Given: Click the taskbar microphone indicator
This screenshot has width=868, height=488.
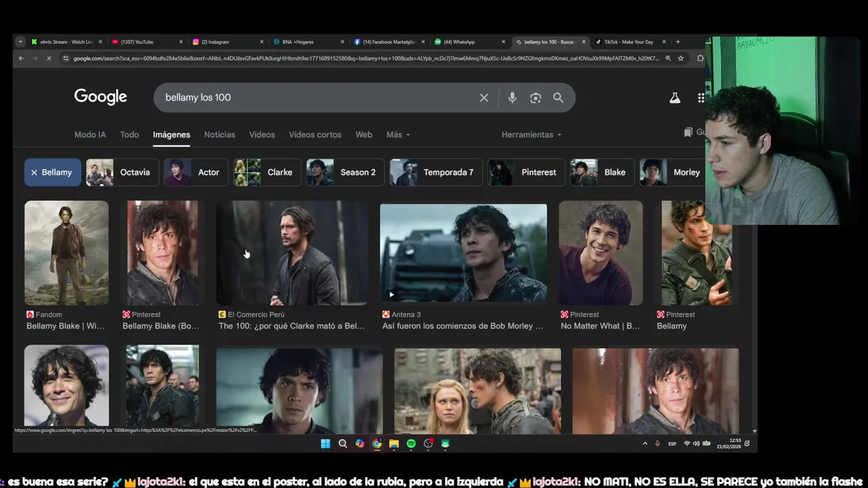Looking at the screenshot, I should [x=657, y=443].
